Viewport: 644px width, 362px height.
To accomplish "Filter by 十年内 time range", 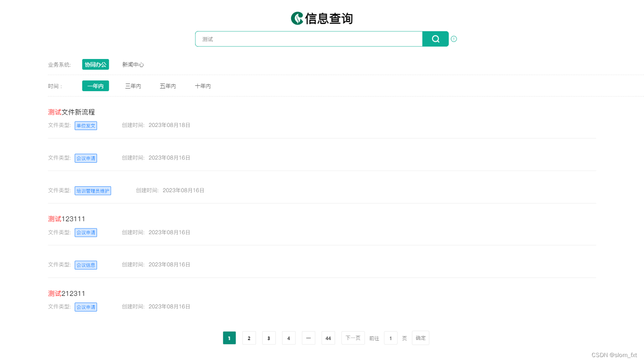I will coord(203,86).
